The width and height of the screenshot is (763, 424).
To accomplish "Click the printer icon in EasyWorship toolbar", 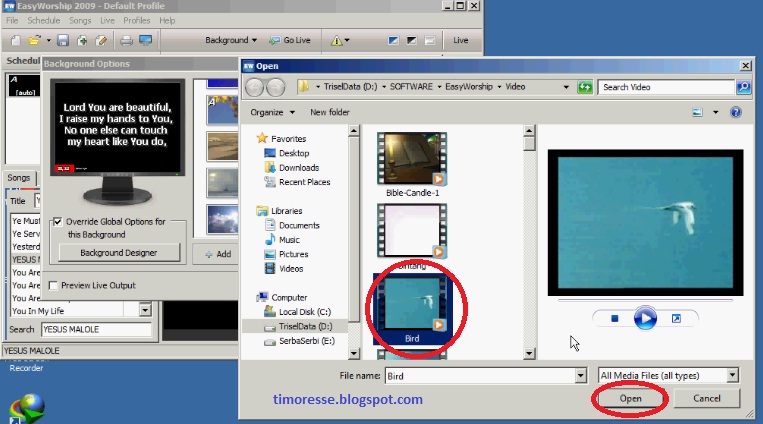I will (126, 40).
